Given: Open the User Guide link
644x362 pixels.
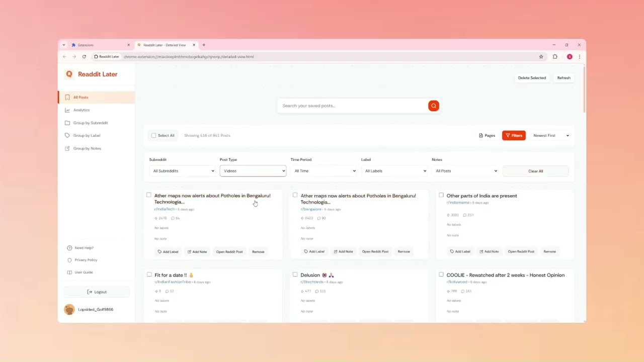Looking at the screenshot, I should 84,273.
